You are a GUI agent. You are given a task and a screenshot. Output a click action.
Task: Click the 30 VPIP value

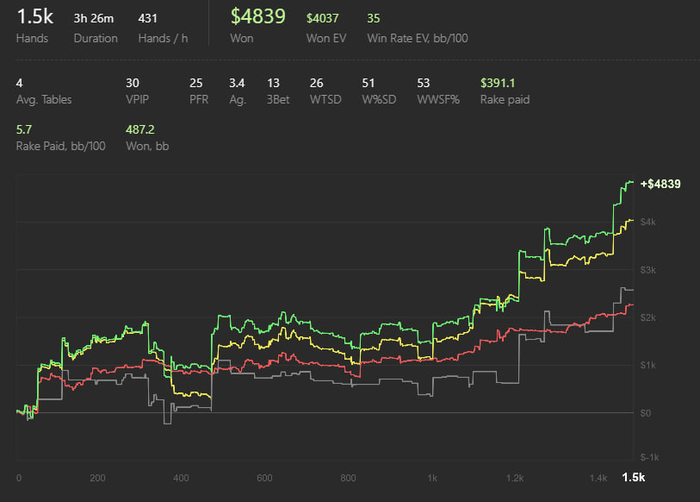coord(132,83)
